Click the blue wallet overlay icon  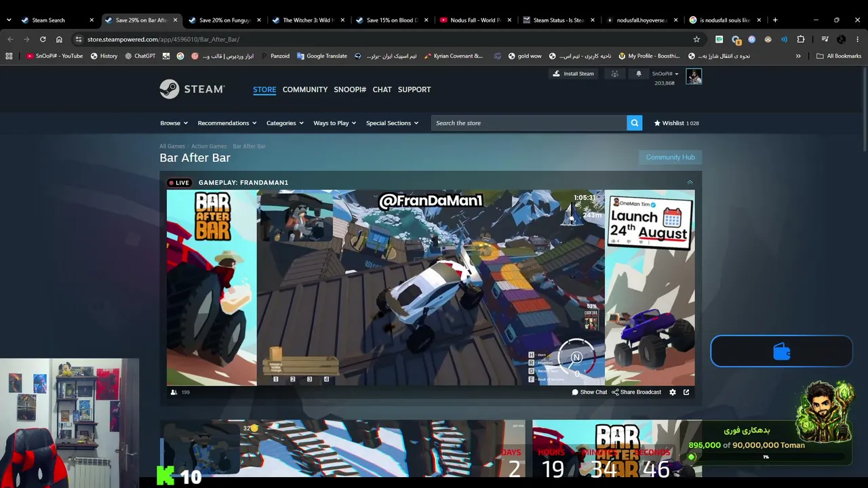(781, 352)
